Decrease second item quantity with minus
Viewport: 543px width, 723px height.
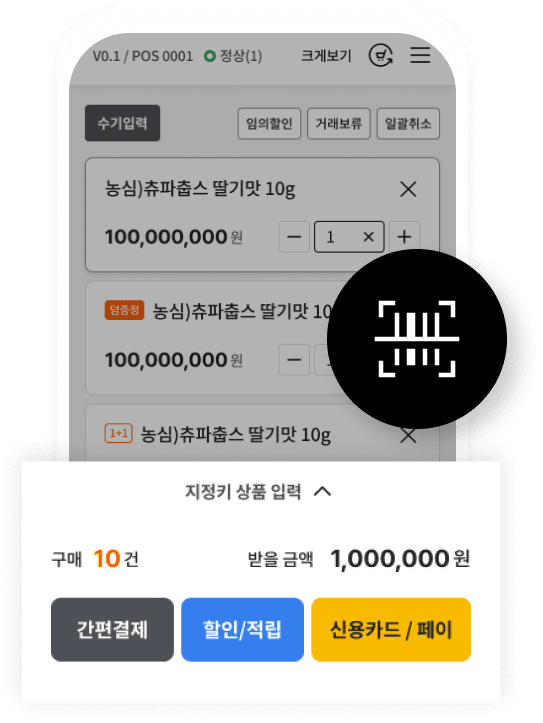tap(294, 360)
